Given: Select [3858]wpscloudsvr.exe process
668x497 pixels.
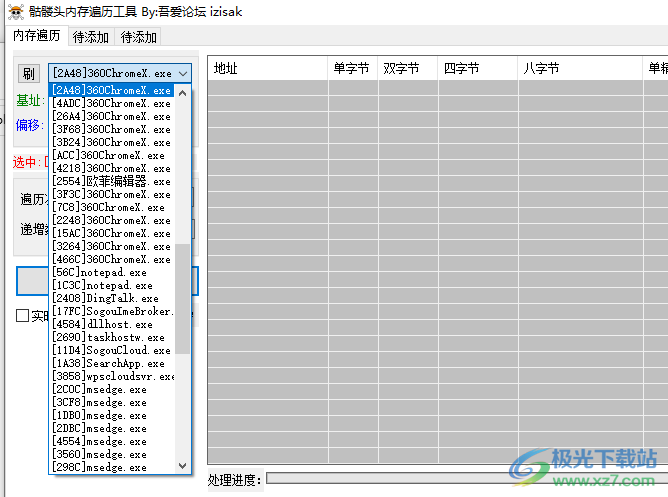Looking at the screenshot, I should point(112,377).
